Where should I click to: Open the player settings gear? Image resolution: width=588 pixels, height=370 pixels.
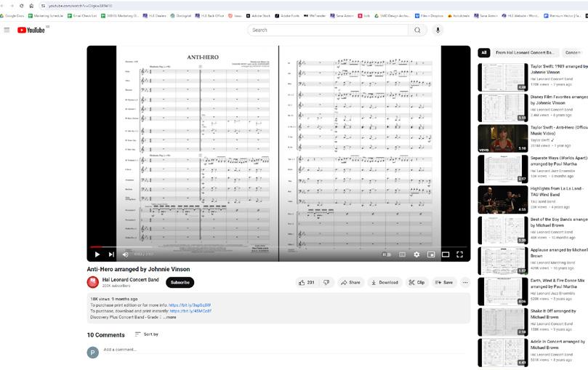click(x=416, y=254)
